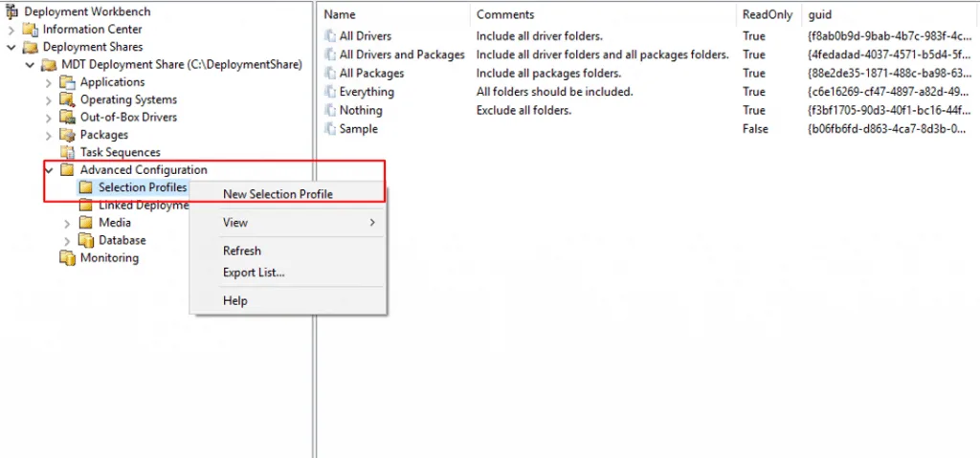Image resolution: width=980 pixels, height=458 pixels.
Task: Click the All Drivers profile icon
Action: 329,36
